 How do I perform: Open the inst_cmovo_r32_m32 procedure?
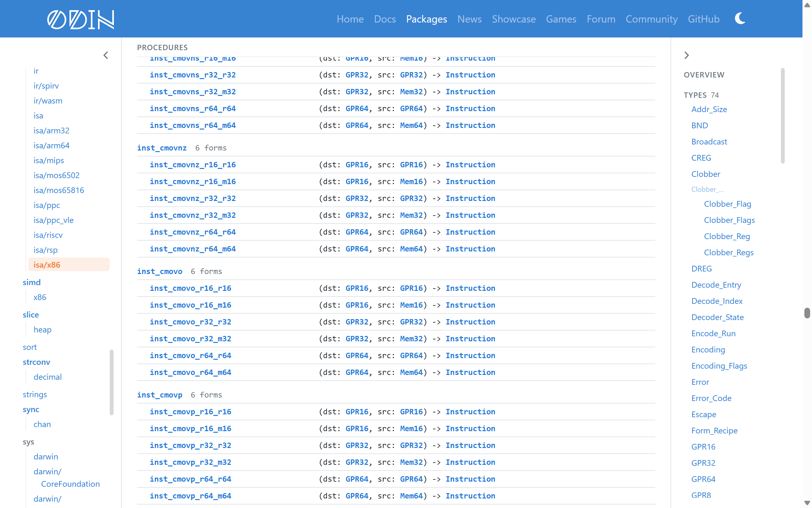190,339
